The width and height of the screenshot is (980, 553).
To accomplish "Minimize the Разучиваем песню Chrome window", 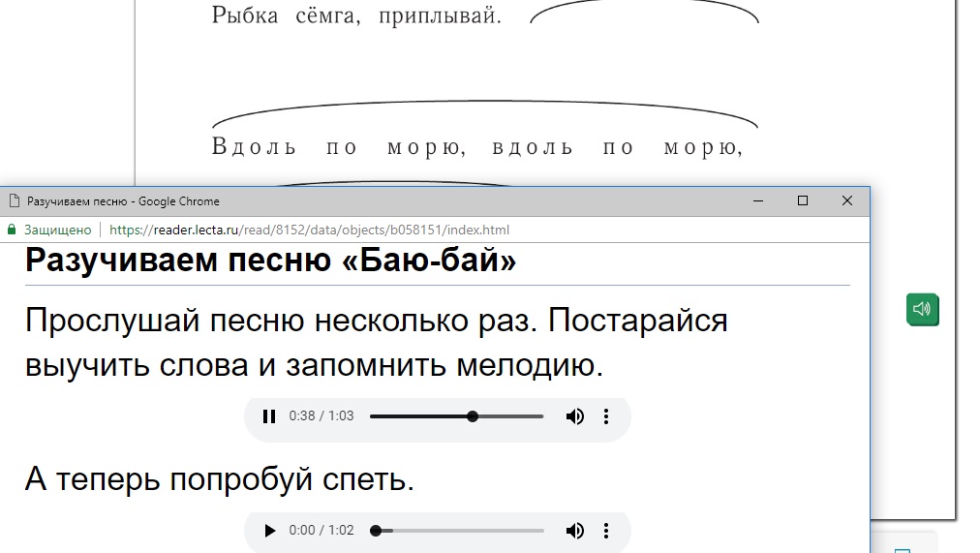I will [758, 201].
